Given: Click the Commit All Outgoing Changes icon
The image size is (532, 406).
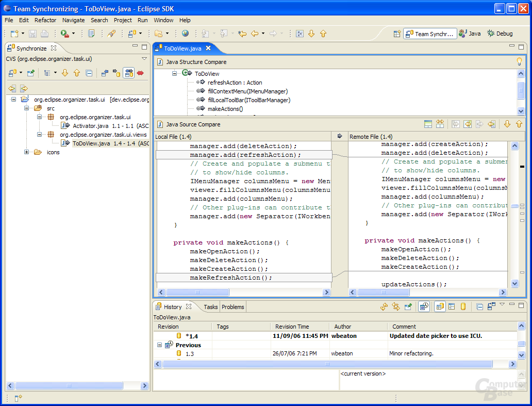Looking at the screenshot, I should coord(24,89).
